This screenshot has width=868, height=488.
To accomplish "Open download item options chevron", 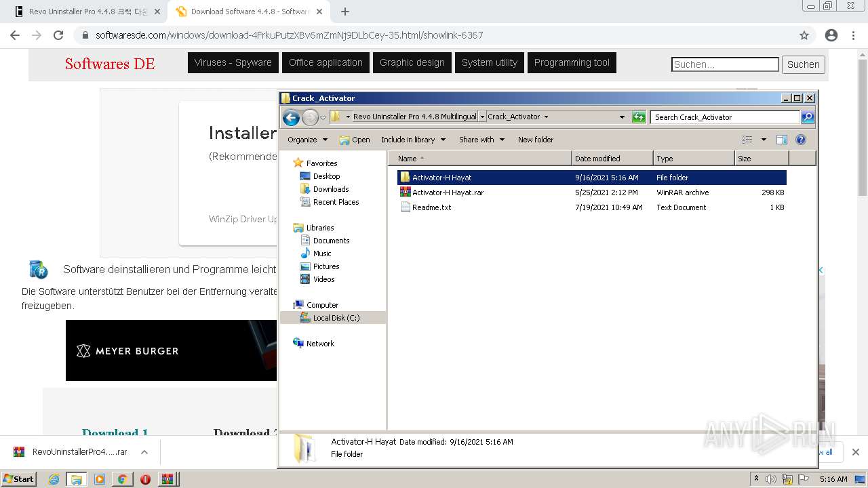I will point(144,452).
